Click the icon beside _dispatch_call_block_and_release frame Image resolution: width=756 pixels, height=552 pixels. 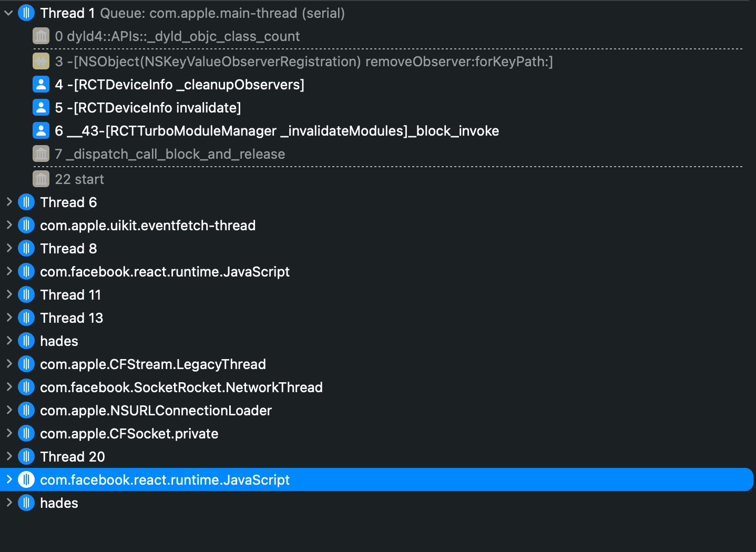[41, 154]
